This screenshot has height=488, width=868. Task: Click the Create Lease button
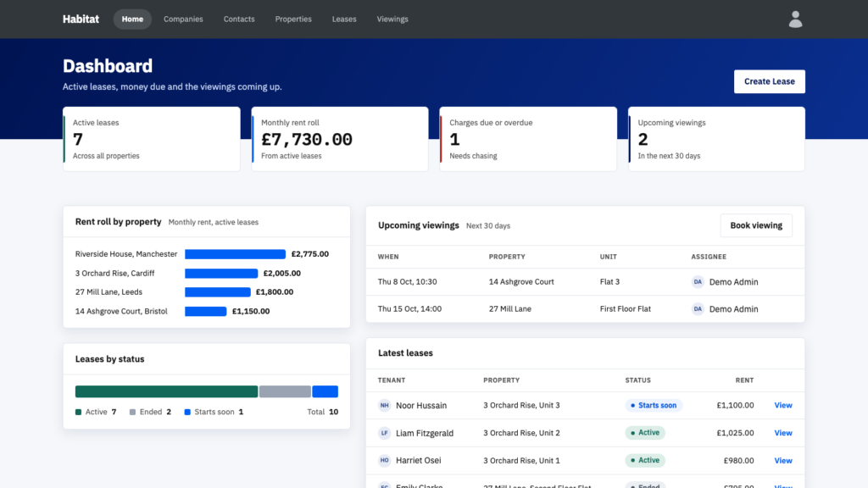tap(770, 81)
